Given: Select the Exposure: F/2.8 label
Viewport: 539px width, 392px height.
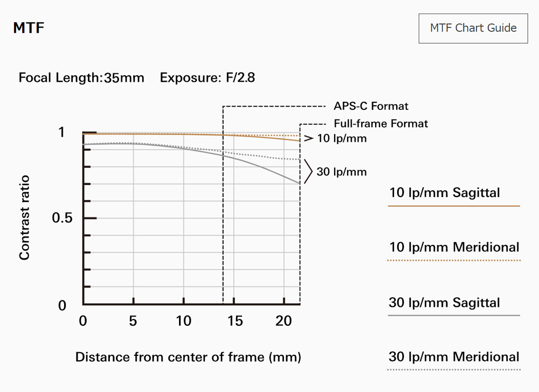Looking at the screenshot, I should coord(207,78).
